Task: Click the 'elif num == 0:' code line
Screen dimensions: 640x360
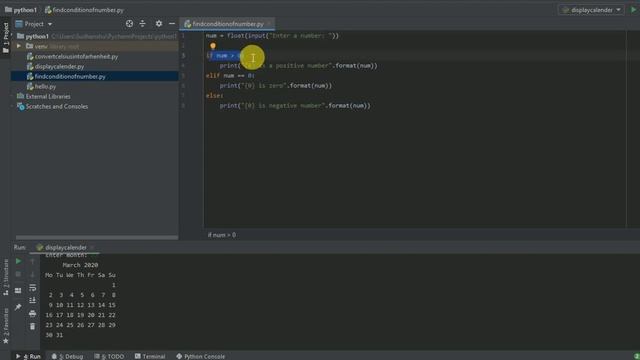Action: point(230,76)
